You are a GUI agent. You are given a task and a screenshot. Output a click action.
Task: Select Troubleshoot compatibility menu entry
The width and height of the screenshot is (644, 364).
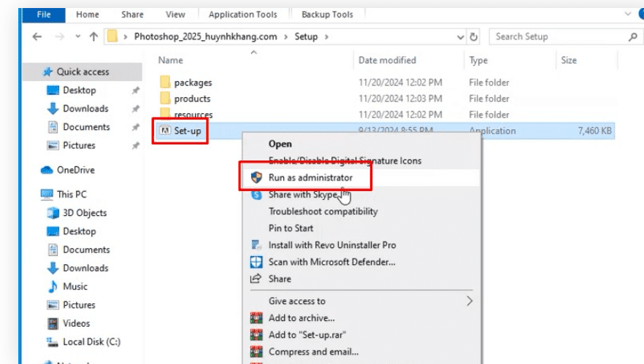tap(323, 212)
